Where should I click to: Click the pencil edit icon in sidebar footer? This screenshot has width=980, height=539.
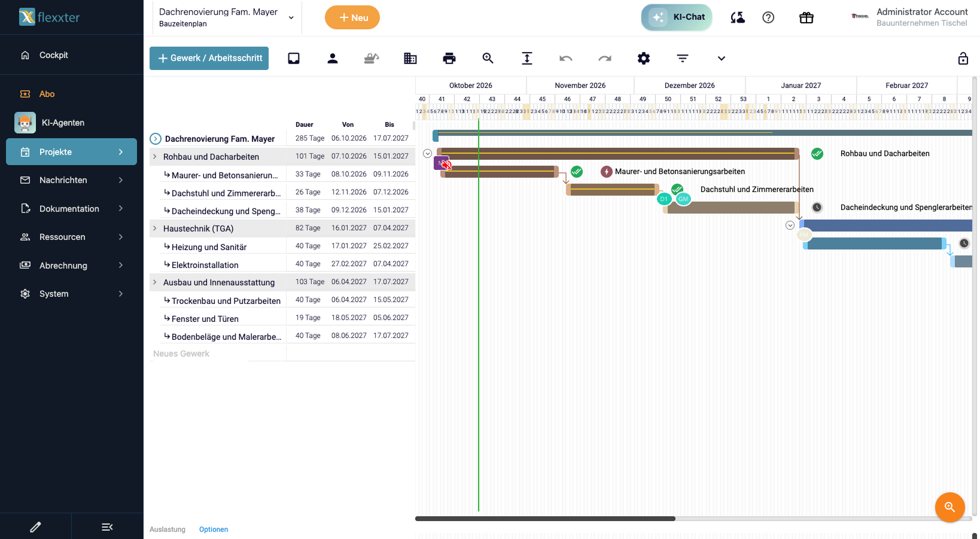click(35, 527)
